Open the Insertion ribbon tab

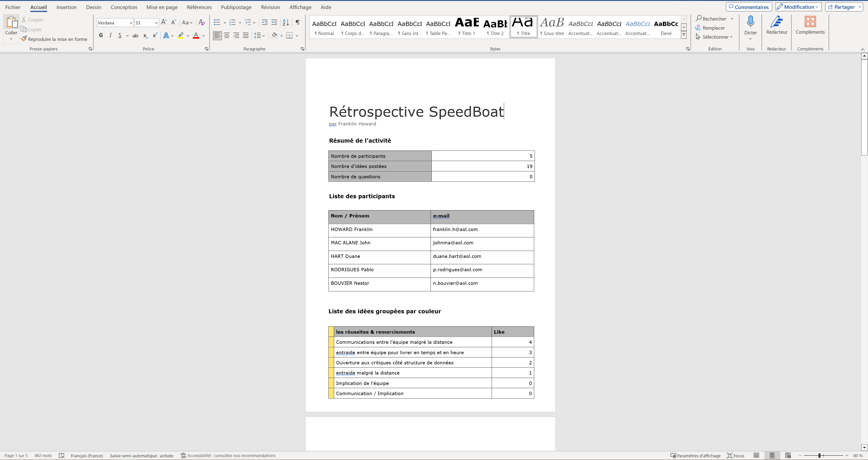coord(66,7)
